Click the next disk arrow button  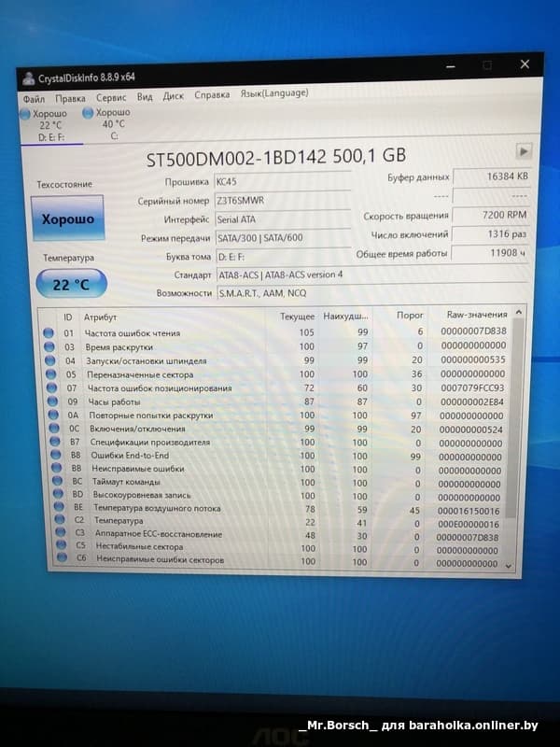(x=524, y=152)
